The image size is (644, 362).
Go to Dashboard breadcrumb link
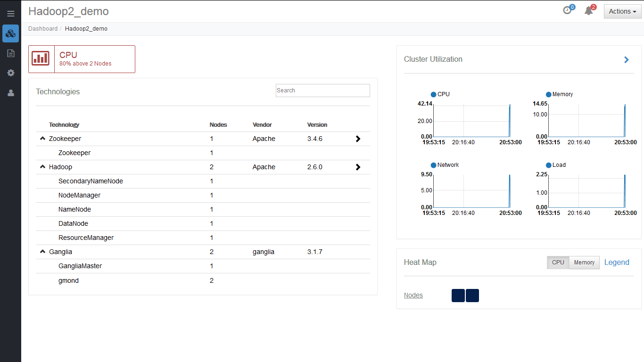point(43,29)
